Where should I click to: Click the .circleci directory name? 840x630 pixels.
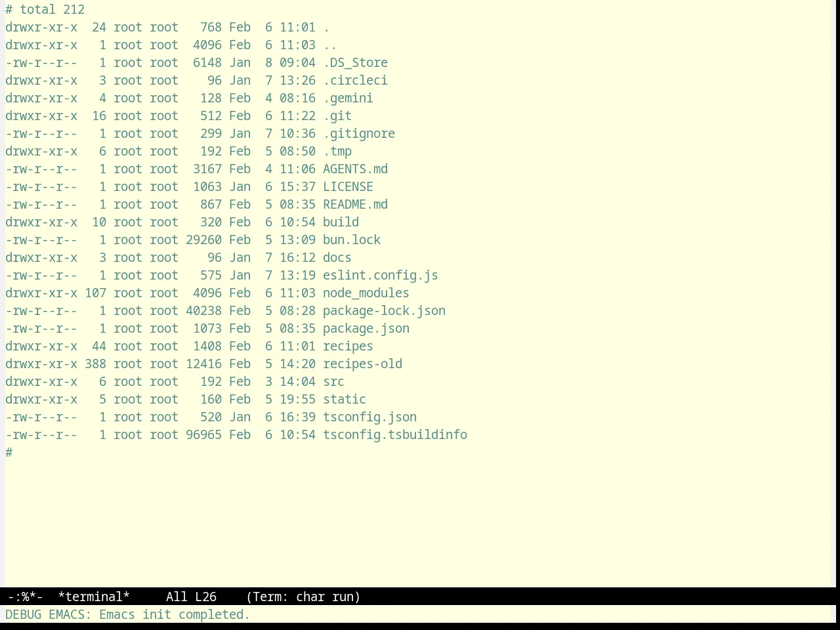[x=355, y=80]
